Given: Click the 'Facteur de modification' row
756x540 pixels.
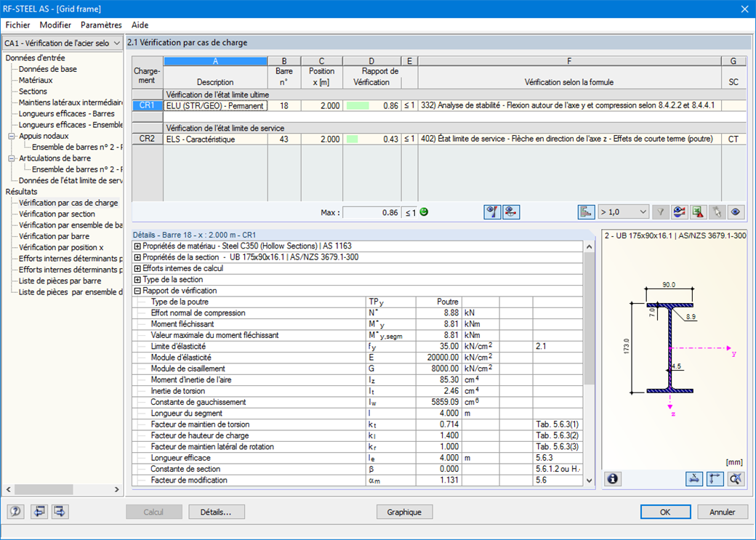Looking at the screenshot, I should click(357, 480).
